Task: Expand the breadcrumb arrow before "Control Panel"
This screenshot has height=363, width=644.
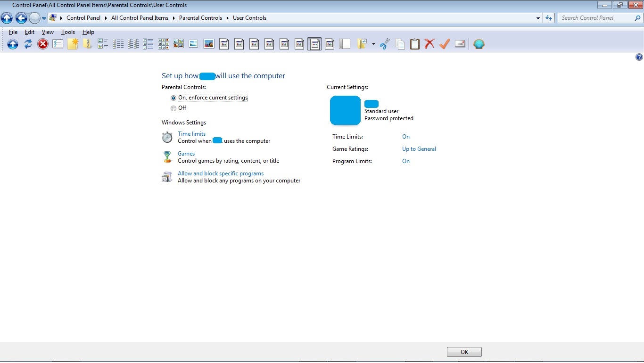Action: tap(61, 18)
